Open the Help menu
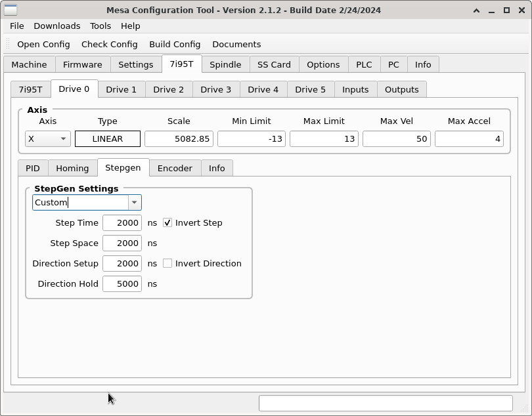 pyautogui.click(x=130, y=26)
